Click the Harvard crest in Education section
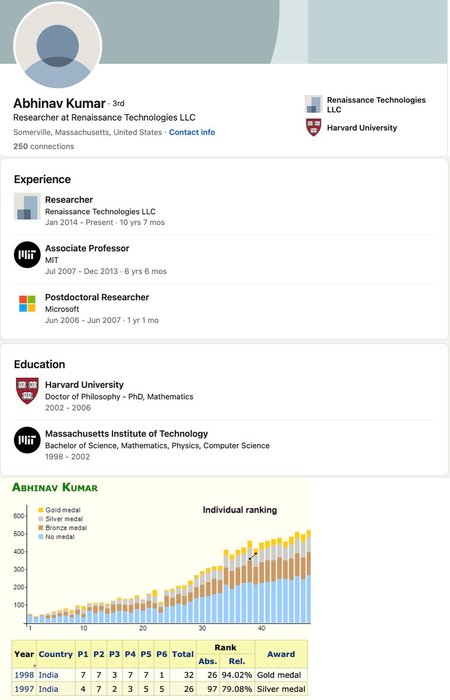The height and width of the screenshot is (700, 450). coord(27,391)
